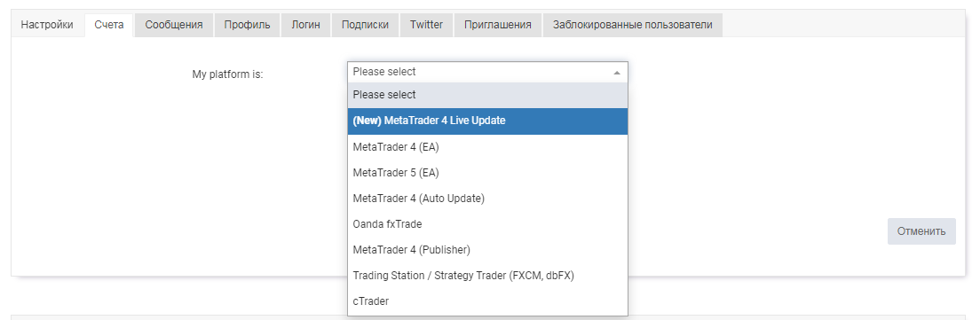Viewport: 980px width, 320px height.
Task: Open the Сообщения tab
Action: pos(174,25)
